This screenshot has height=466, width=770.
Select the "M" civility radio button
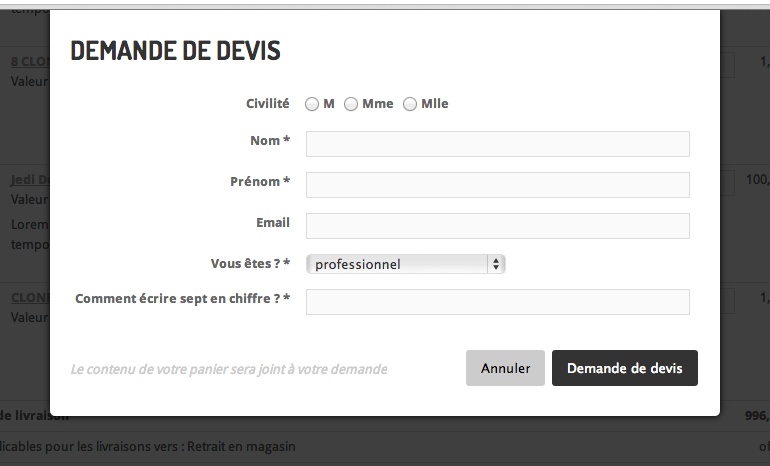coord(312,104)
